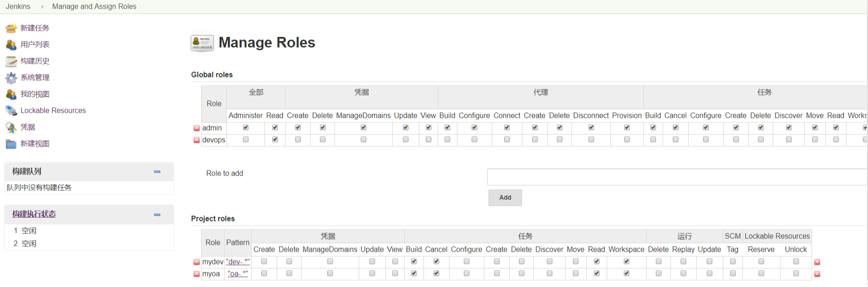Viewport: 868px width, 287px height.
Task: Click the Add role button
Action: [505, 198]
